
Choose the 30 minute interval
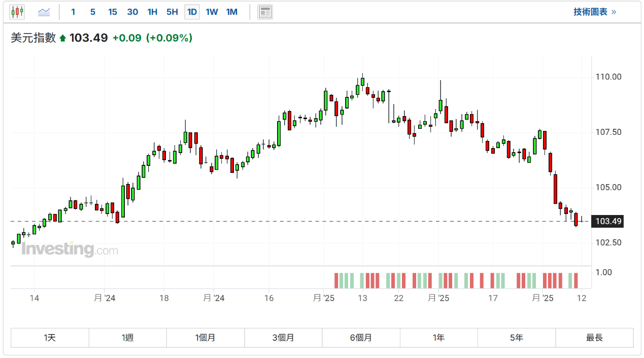coord(132,12)
